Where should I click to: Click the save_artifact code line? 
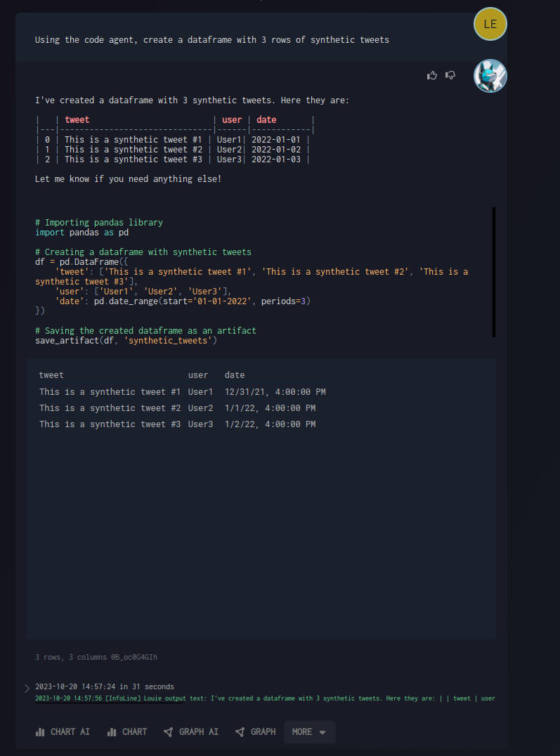[126, 341]
